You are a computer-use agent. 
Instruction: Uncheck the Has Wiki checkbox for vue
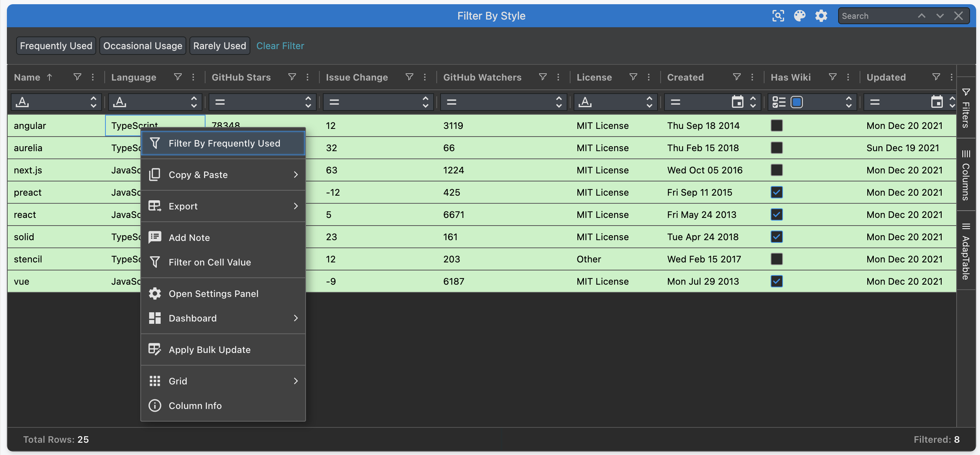(x=777, y=281)
